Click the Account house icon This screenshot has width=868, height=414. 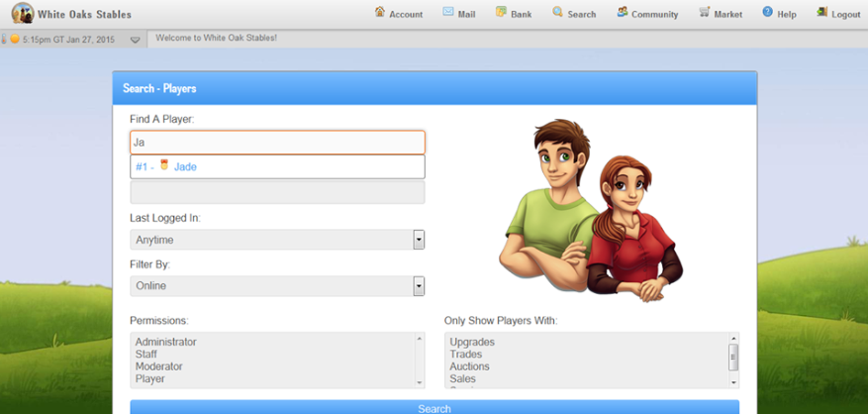coord(380,12)
